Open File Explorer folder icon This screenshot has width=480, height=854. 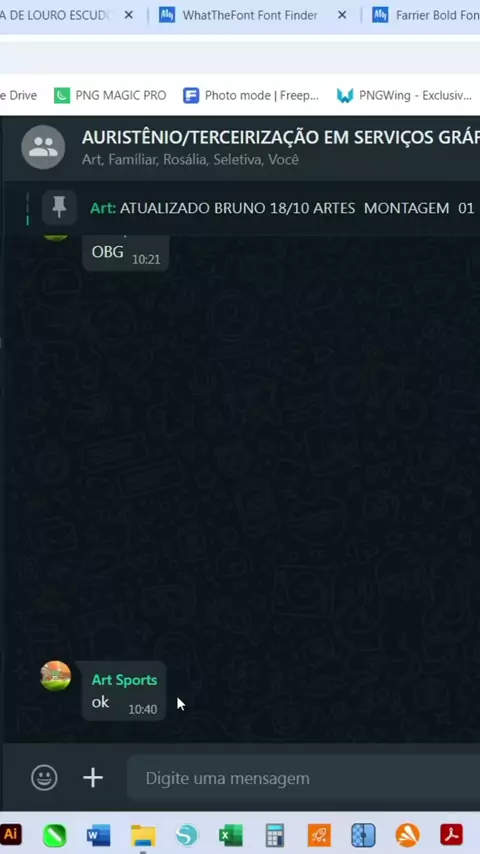(x=143, y=835)
